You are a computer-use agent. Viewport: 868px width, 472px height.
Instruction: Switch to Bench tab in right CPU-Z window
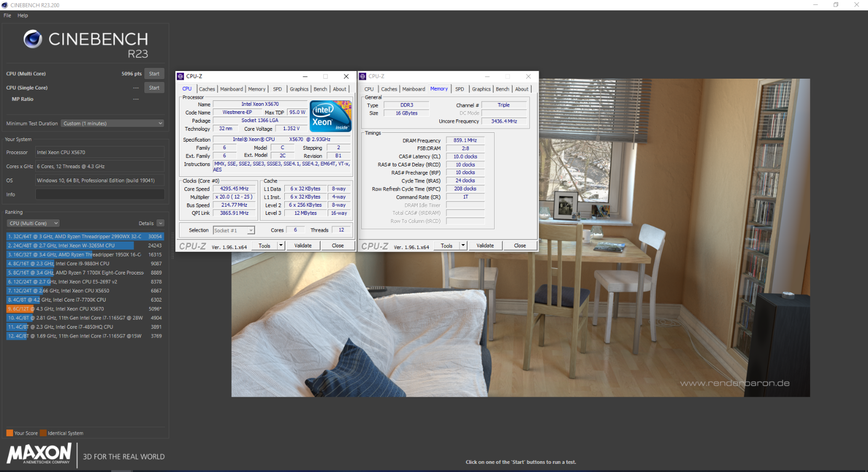click(503, 89)
